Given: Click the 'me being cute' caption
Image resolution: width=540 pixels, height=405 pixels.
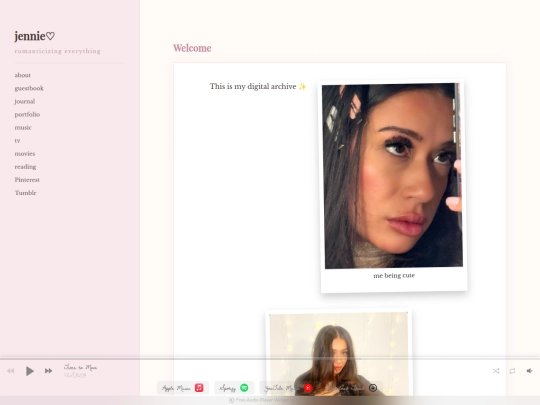Looking at the screenshot, I should [394, 276].
